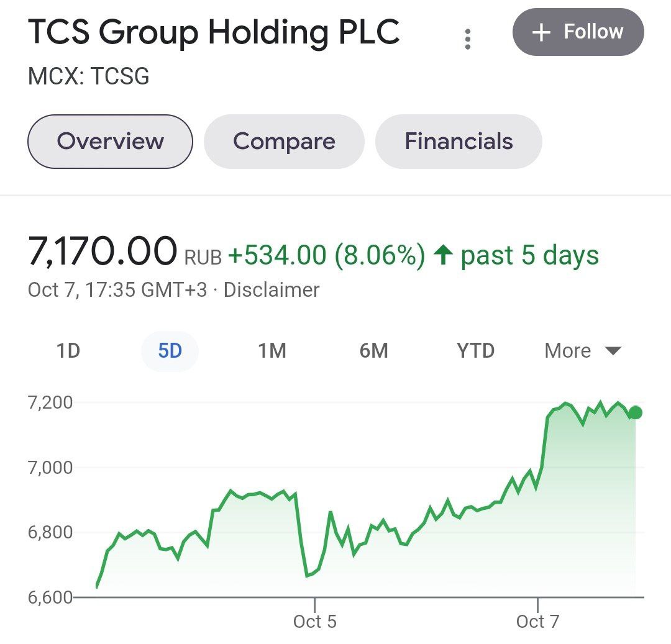This screenshot has height=644, width=671.
Task: Click the green up arrow indicator
Action: coord(442,255)
